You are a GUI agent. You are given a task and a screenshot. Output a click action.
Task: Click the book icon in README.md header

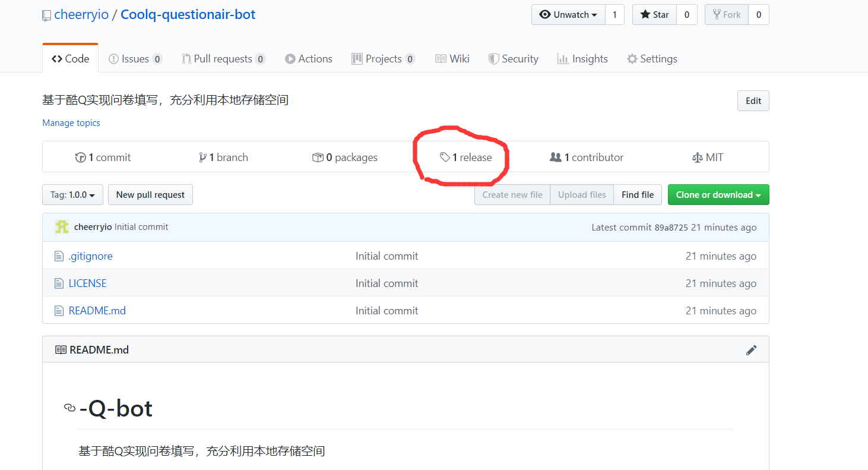tap(61, 350)
